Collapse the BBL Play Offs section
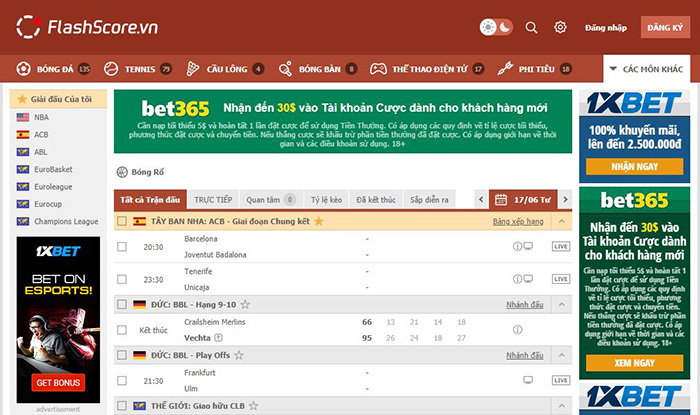The height and width of the screenshot is (415, 700). click(562, 355)
